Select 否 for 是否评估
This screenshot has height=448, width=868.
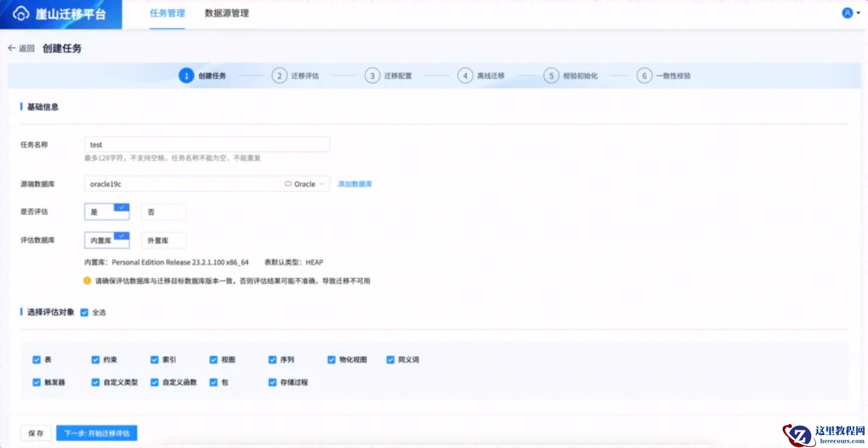164,212
